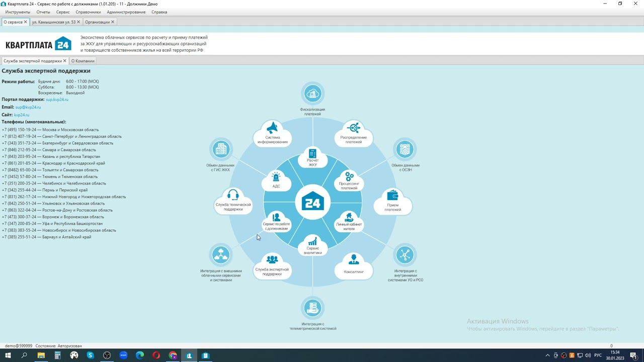Open the Windows notification center

[634, 355]
